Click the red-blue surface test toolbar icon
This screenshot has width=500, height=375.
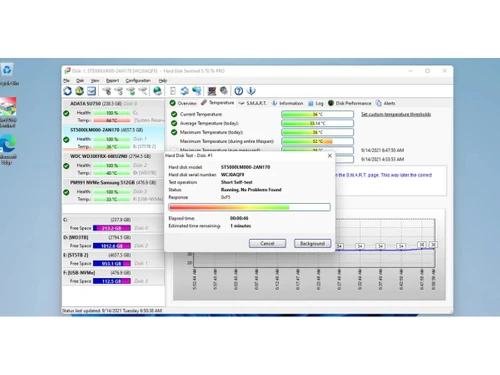[212, 91]
